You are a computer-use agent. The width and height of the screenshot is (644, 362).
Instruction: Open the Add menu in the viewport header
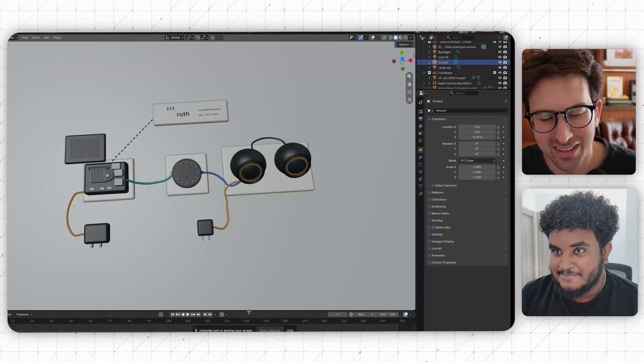pyautogui.click(x=47, y=38)
